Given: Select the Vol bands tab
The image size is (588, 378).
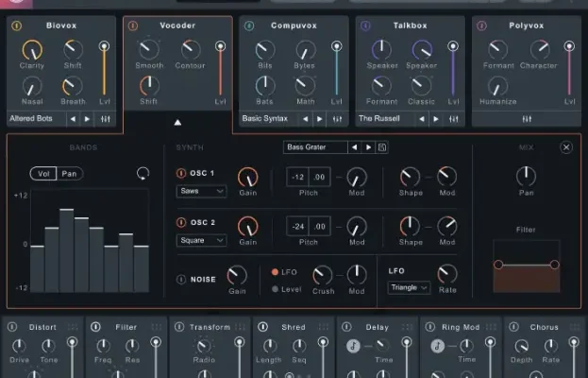Looking at the screenshot, I should pos(43,173).
